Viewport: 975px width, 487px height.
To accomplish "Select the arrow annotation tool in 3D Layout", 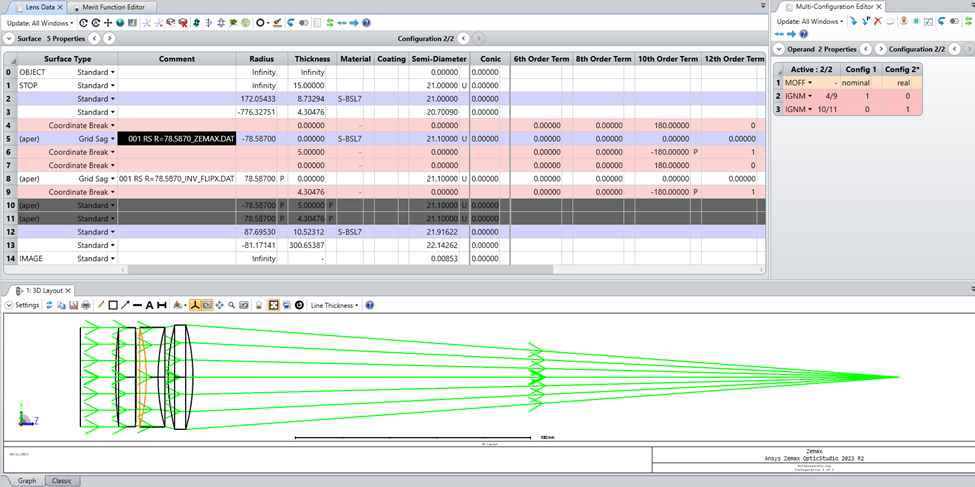I will [125, 305].
